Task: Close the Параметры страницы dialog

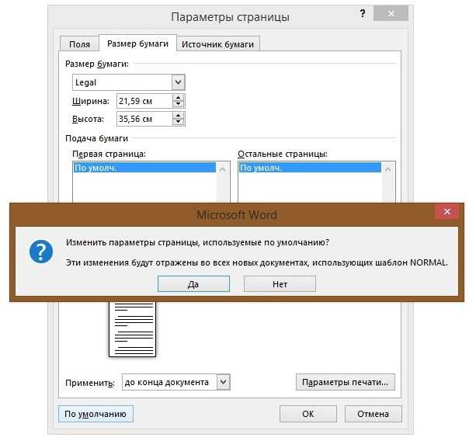Action: [x=391, y=13]
